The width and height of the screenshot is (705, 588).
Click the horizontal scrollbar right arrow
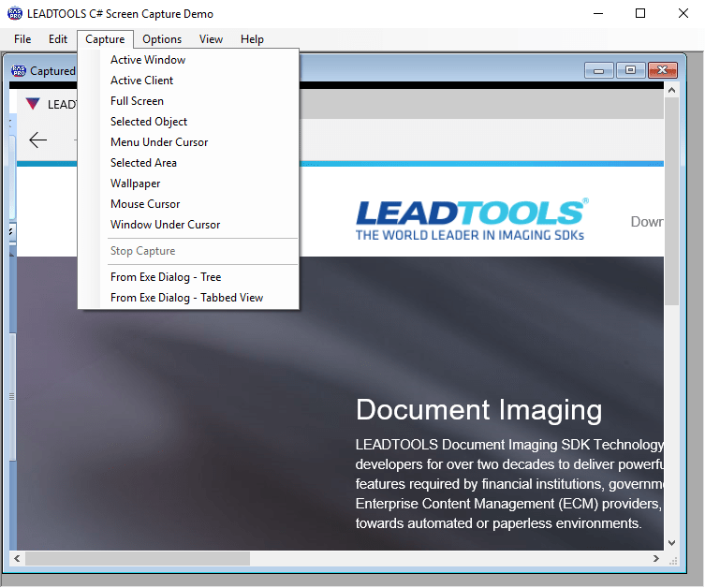pyautogui.click(x=656, y=559)
